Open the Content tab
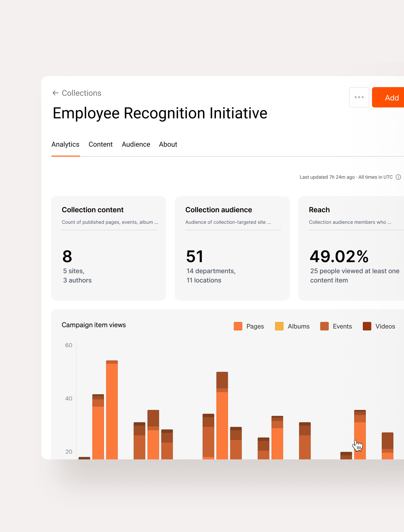Image resolution: width=404 pixels, height=532 pixels. [101, 144]
